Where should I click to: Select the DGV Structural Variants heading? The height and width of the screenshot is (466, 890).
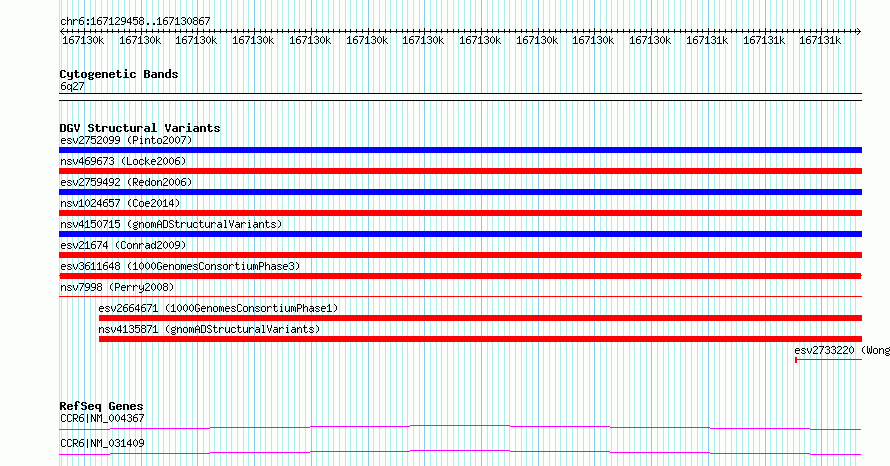[x=140, y=128]
